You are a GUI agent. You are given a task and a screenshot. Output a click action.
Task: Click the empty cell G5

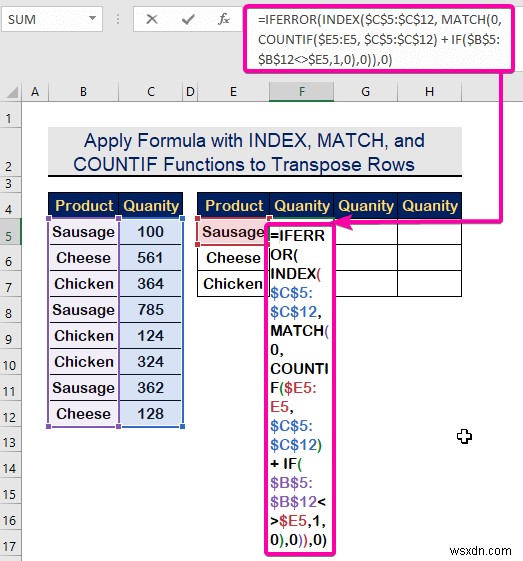coord(366,232)
